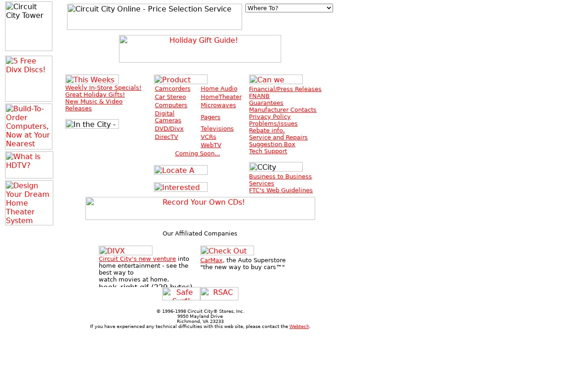Open the Car Stereo link
This screenshot has height=368, width=588.
(x=170, y=97)
